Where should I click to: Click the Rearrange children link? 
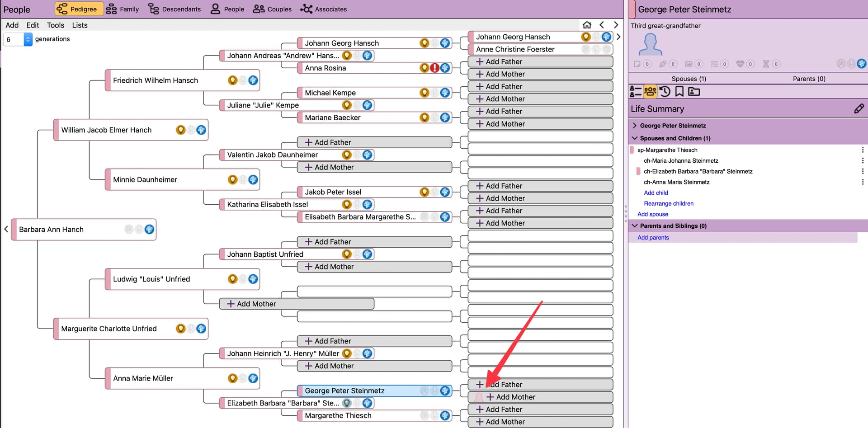click(x=669, y=204)
